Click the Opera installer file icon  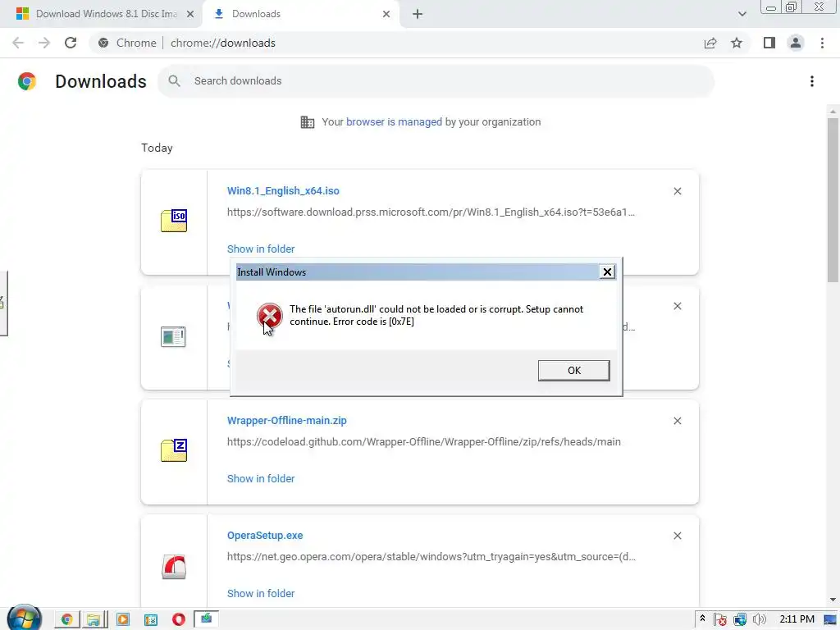(174, 567)
